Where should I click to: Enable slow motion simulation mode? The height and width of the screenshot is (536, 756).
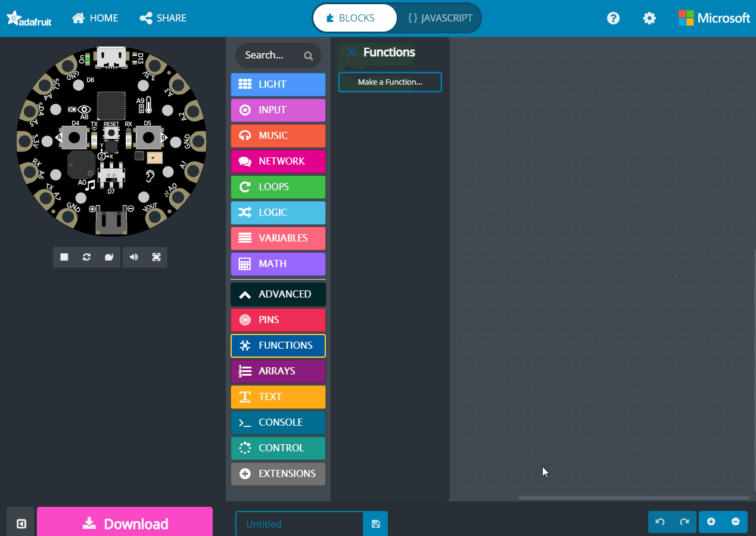click(x=109, y=257)
